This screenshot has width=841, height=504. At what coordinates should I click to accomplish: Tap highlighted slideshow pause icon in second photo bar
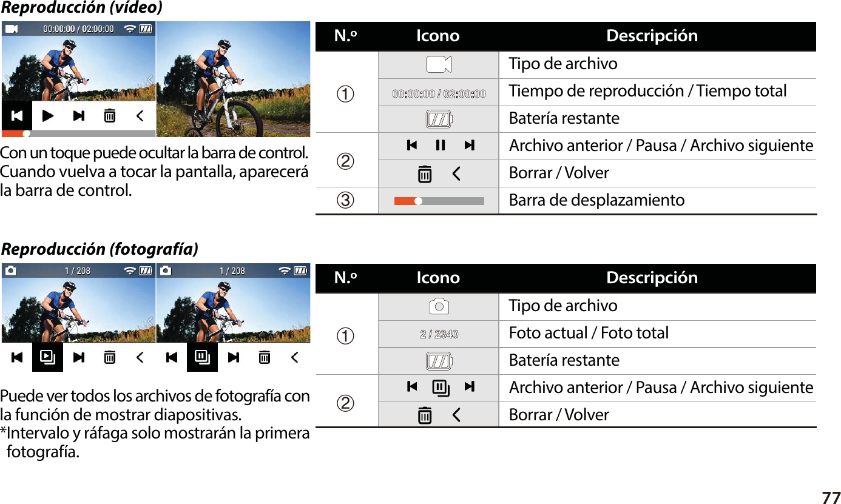click(202, 357)
